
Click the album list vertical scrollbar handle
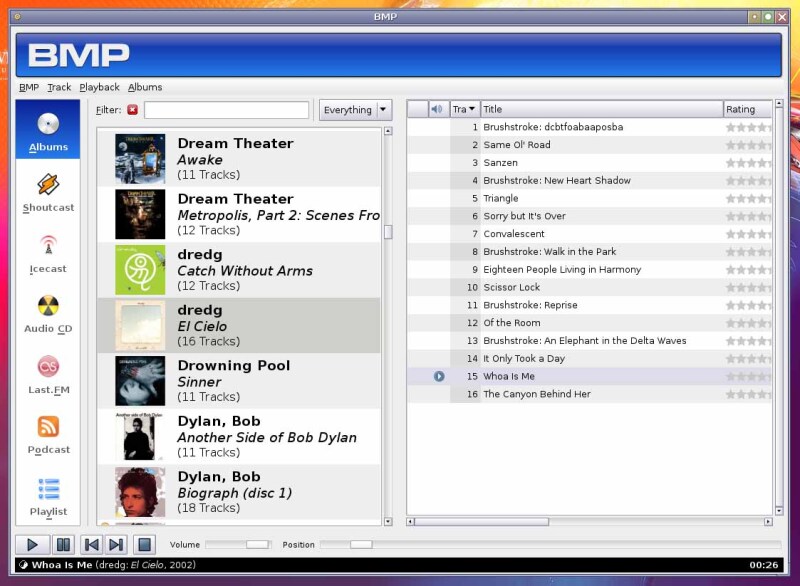coord(388,232)
